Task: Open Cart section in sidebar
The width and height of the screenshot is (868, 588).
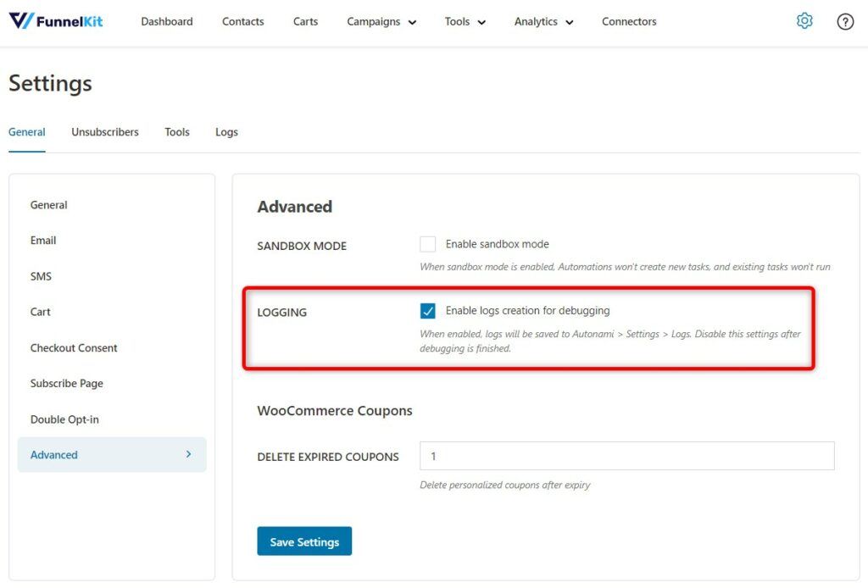Action: tap(40, 312)
